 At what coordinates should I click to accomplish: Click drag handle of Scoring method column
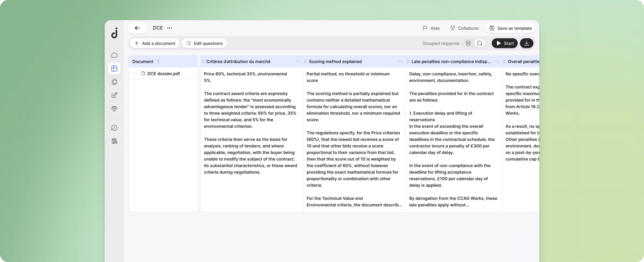pos(305,61)
